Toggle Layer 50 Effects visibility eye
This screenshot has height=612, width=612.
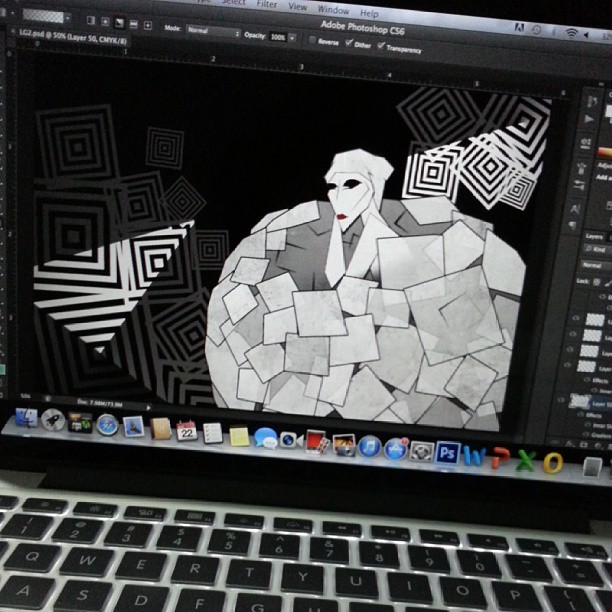pos(580,415)
